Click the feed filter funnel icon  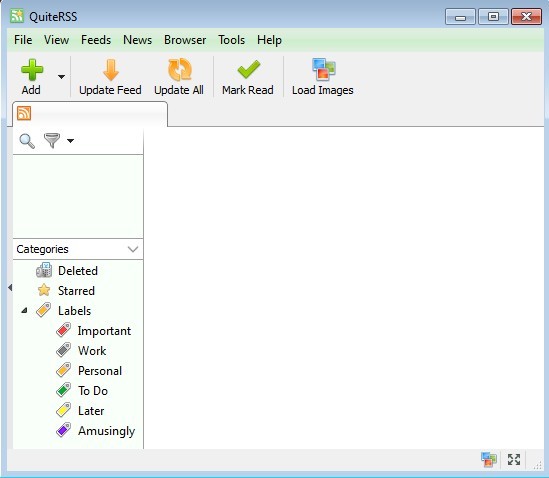tap(52, 140)
